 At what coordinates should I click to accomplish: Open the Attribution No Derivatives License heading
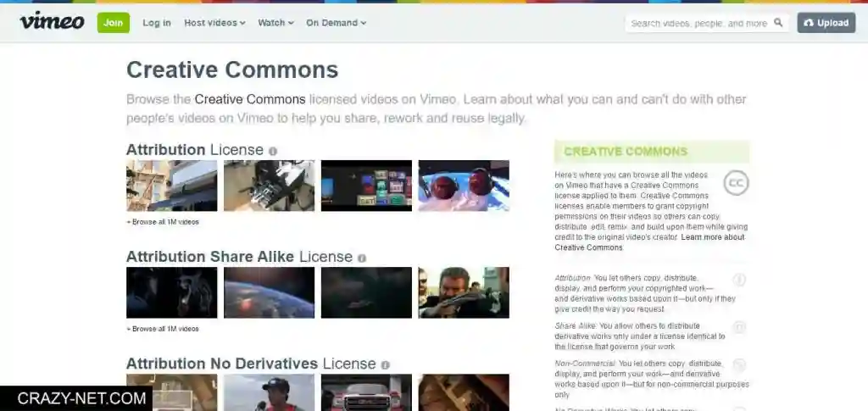(x=251, y=364)
